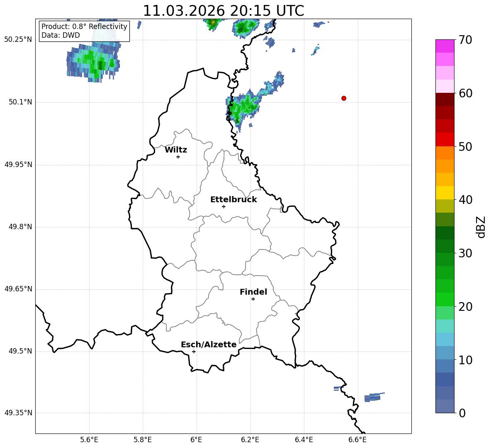Click the longitude label '6.4°E'
Screen dimensions: 491x448
click(x=304, y=440)
